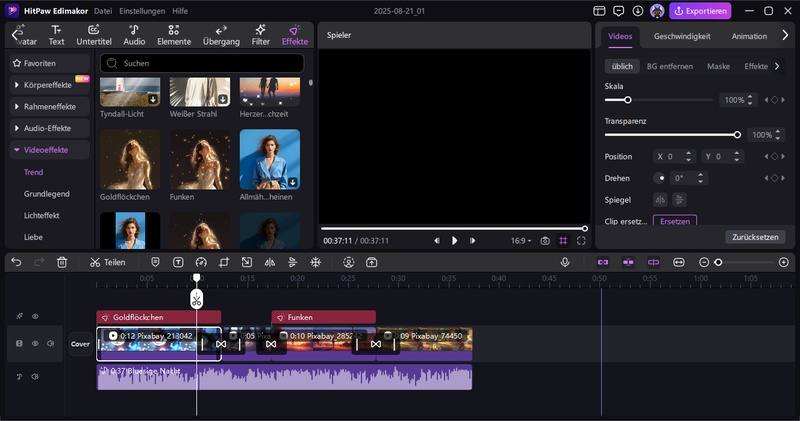The height and width of the screenshot is (421, 800).
Task: Select the Goldflöckchen effect thumbnail
Action: 130,160
